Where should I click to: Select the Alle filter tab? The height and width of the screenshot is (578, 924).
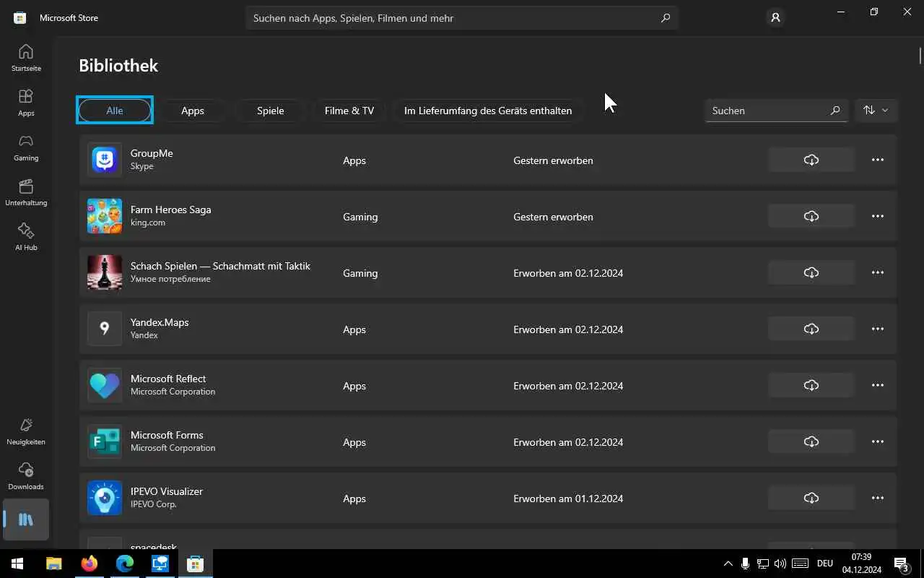pos(115,111)
